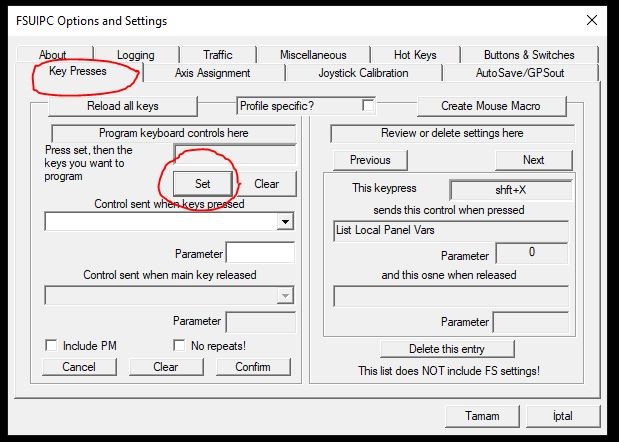The image size is (619, 442).
Task: Click Clear button next to Set
Action: click(x=266, y=184)
